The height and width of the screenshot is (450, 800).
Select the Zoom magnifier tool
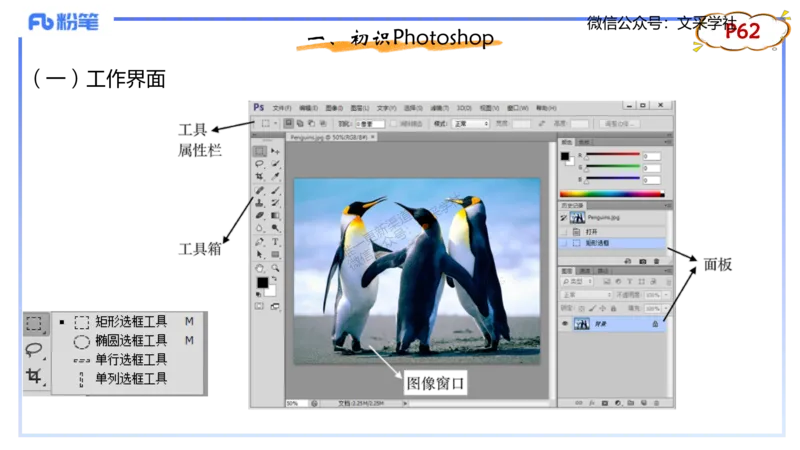(275, 268)
